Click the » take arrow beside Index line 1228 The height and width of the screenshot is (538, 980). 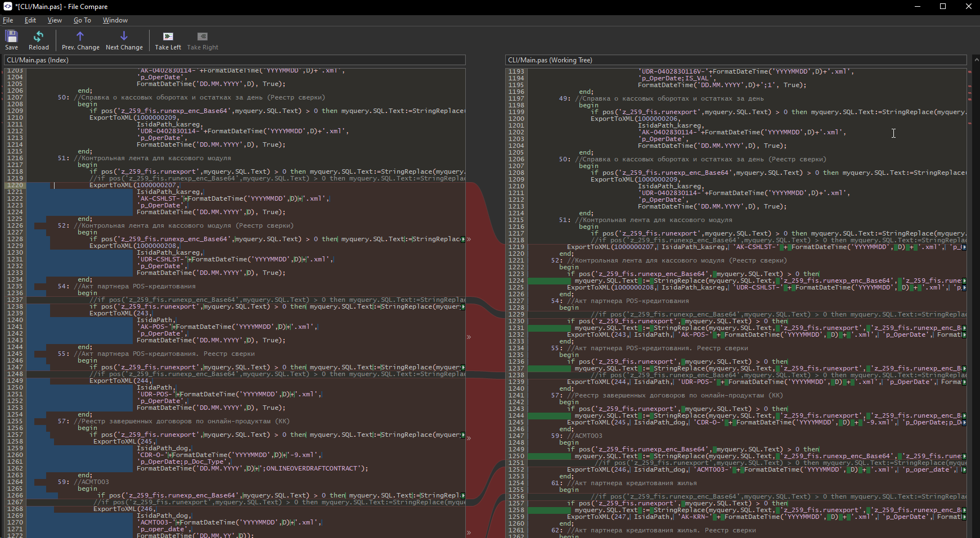(x=469, y=239)
